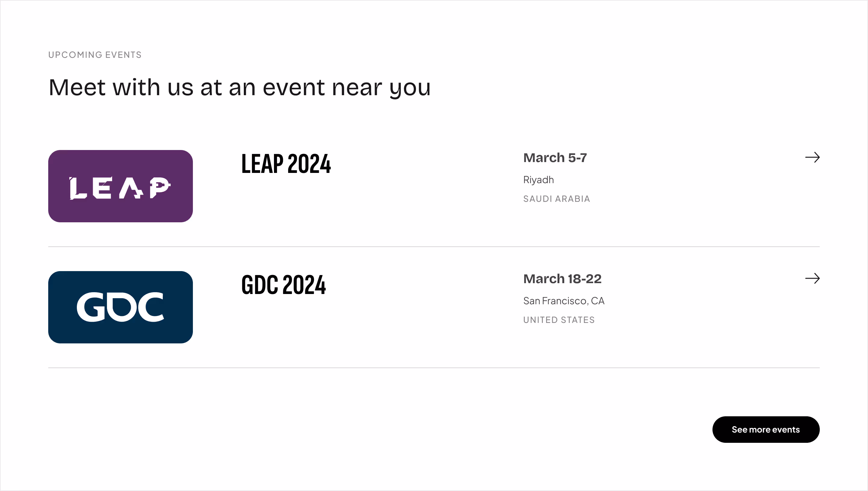Click the UNITED STATES country label
Image resolution: width=868 pixels, height=491 pixels.
click(x=559, y=320)
